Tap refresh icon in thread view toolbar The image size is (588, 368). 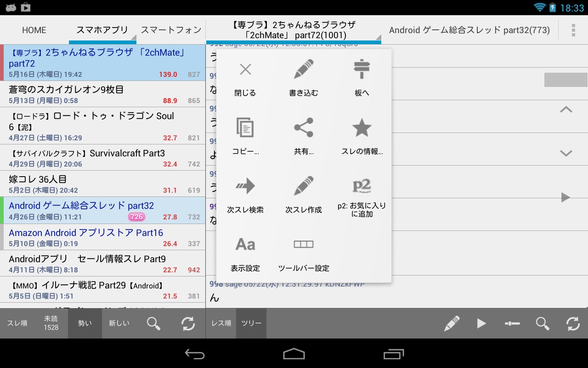click(573, 323)
